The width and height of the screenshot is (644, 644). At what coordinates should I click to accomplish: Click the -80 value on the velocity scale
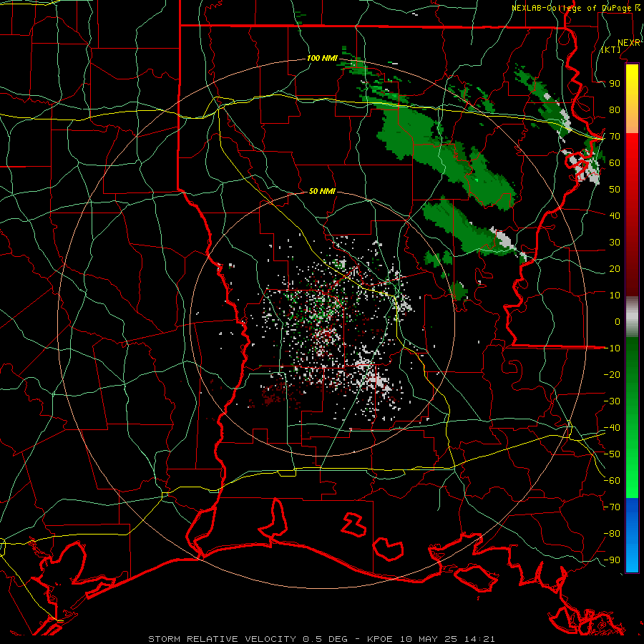click(x=612, y=534)
